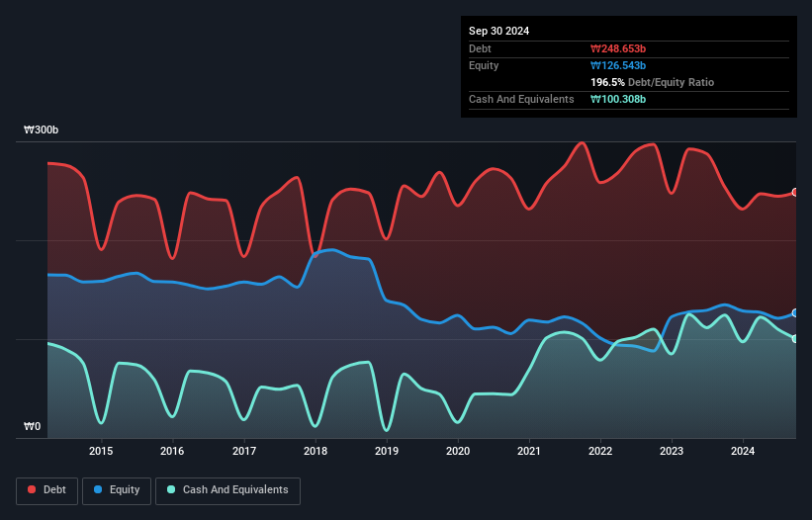Click the teal Cash endpoint marker
Screen dimensions: 812x520
[x=795, y=339]
